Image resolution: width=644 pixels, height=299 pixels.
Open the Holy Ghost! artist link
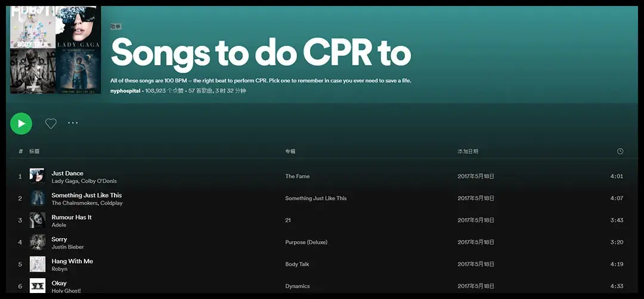(x=66, y=291)
